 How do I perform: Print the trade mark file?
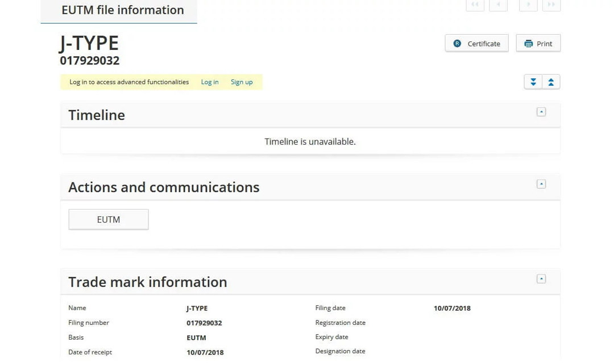538,44
